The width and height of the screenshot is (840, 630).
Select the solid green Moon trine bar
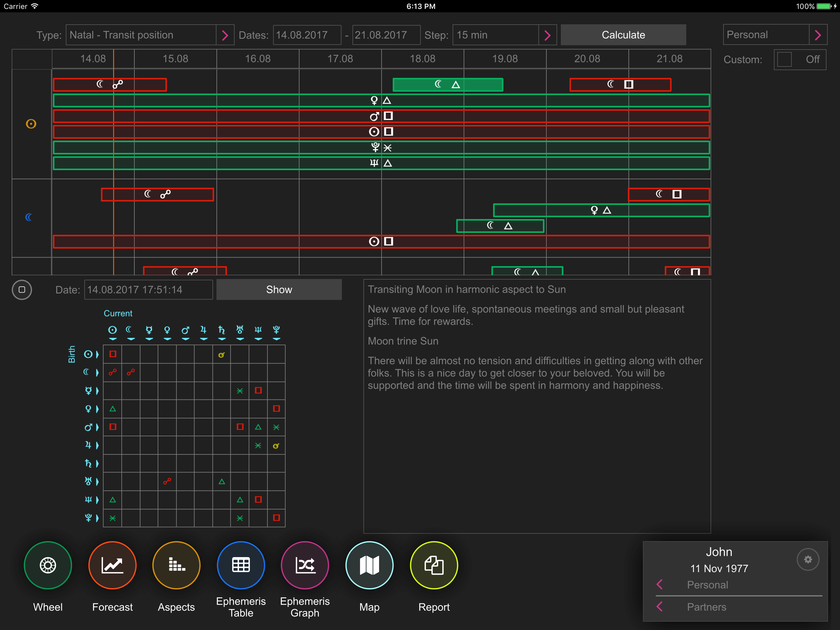(448, 84)
